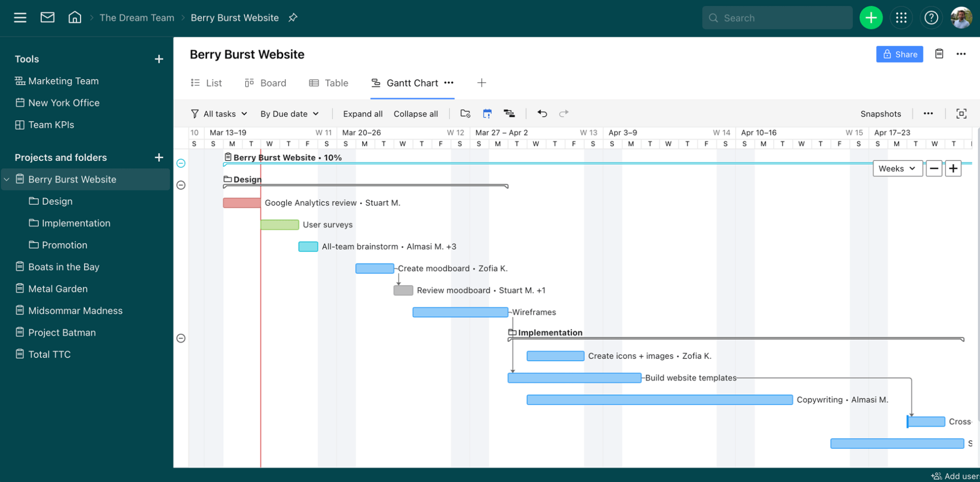Click the dependencies/subtasks icon in the toolbar
Screen dimensions: 980x482
tap(509, 113)
